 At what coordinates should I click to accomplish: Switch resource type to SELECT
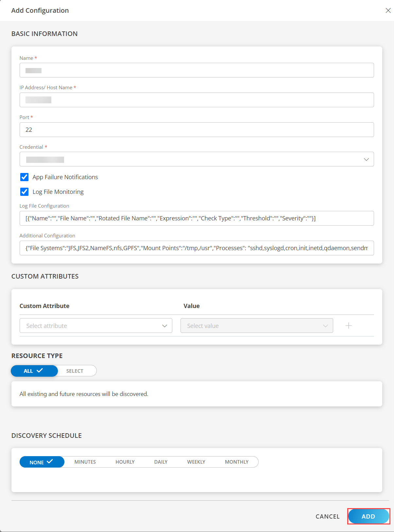click(75, 371)
